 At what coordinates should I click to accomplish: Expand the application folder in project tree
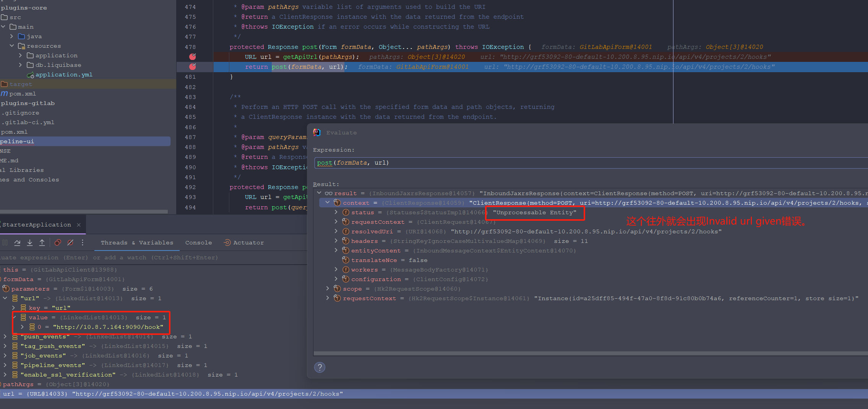pos(21,55)
